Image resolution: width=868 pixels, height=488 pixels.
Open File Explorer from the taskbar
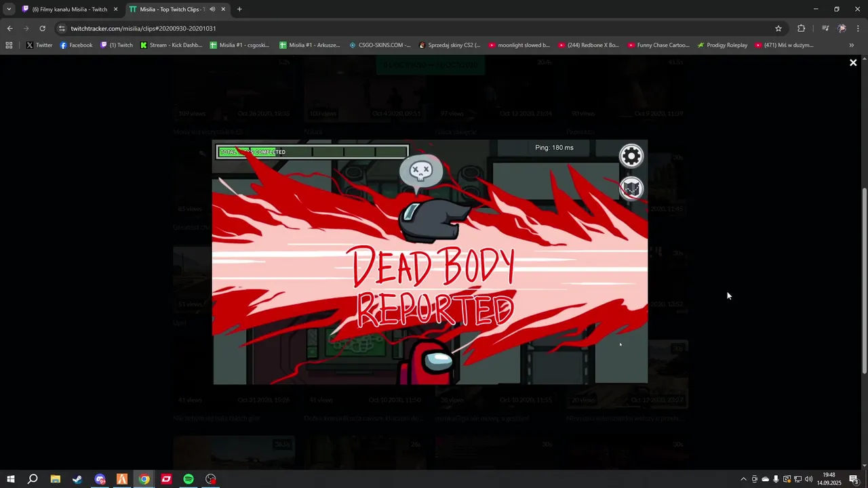coord(55,479)
